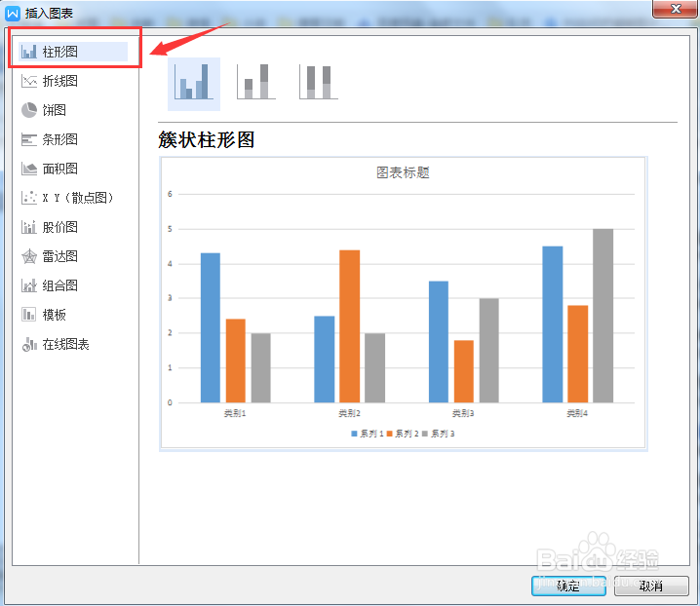Select the 条形图 bar chart icon
Viewport: 700px width, 606px height.
(29, 139)
